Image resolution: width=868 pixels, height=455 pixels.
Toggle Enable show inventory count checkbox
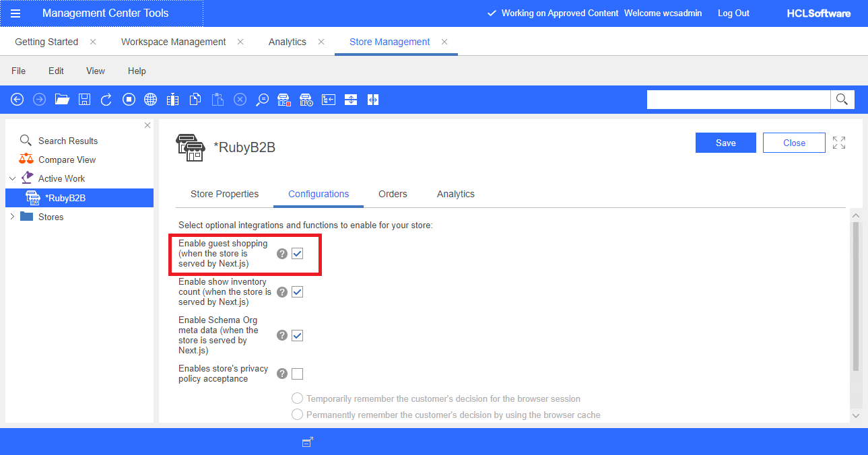tap(297, 292)
